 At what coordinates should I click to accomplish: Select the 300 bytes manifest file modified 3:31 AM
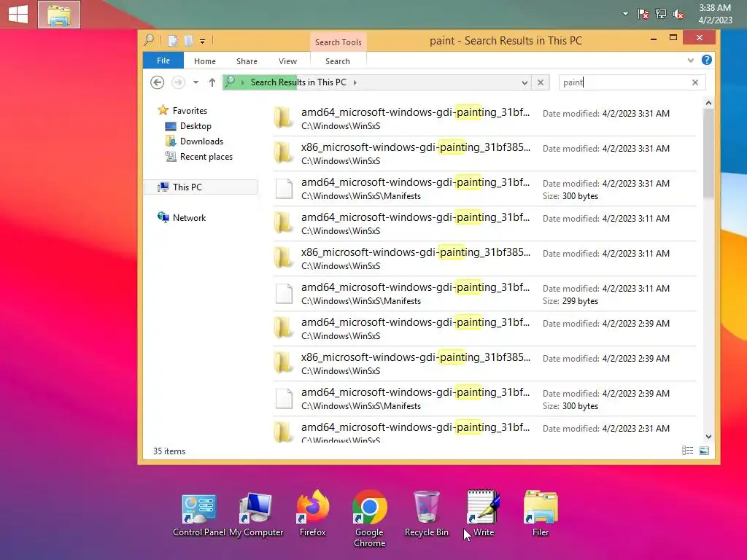click(484, 189)
